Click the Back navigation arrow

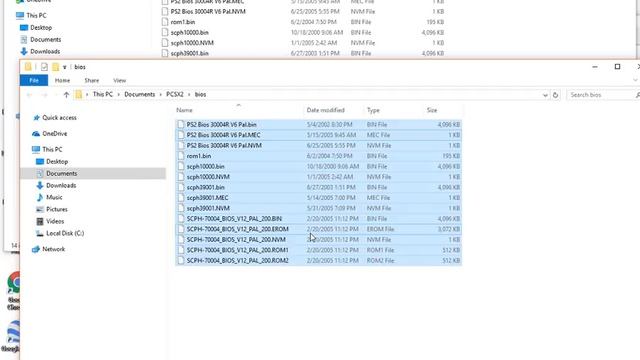coord(29,95)
